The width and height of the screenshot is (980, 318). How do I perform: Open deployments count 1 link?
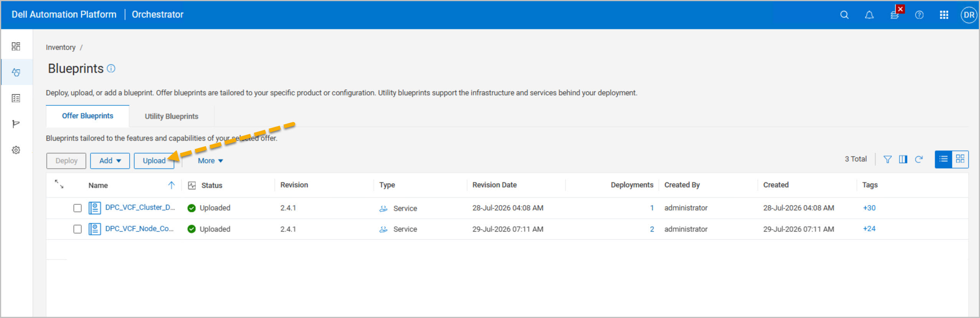tap(651, 208)
